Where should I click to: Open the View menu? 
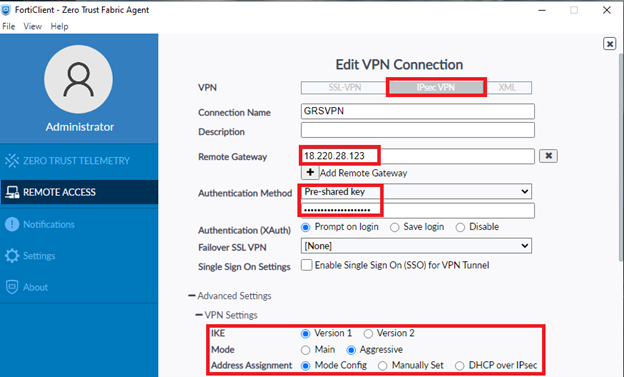point(33,26)
